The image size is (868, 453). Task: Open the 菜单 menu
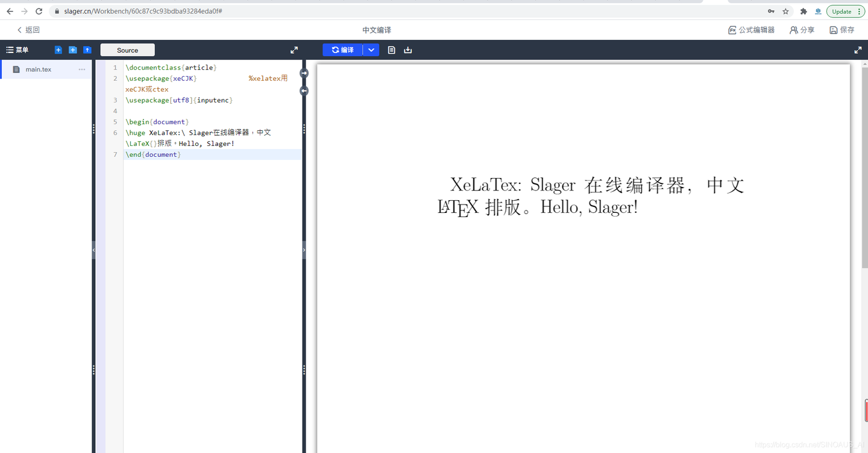17,49
